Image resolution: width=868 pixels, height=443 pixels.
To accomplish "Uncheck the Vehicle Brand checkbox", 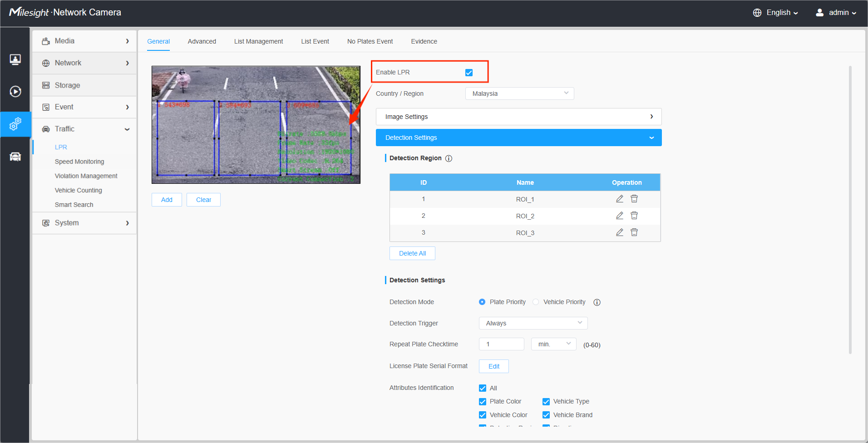I will coord(546,415).
